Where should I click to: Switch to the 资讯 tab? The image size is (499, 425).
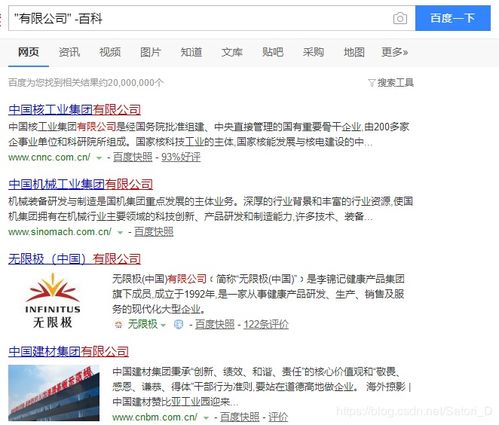click(x=69, y=52)
